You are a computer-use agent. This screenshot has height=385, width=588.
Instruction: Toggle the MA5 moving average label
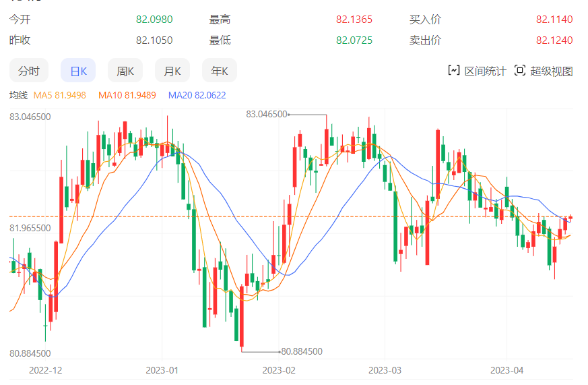click(x=60, y=95)
